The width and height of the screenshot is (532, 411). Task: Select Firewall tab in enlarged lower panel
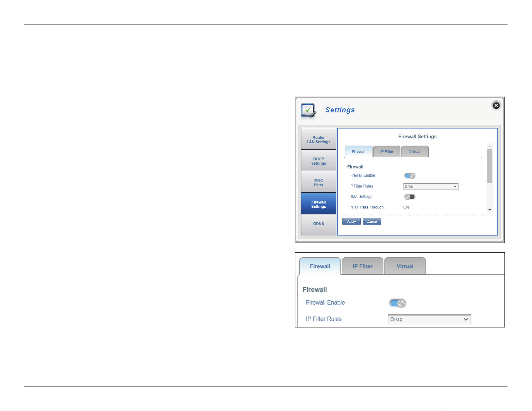click(320, 266)
